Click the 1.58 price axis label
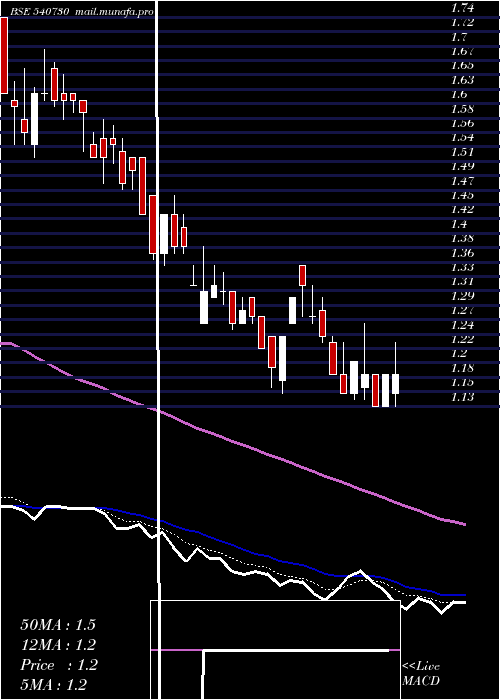Viewport: 500px width, 700px height. pyautogui.click(x=462, y=108)
